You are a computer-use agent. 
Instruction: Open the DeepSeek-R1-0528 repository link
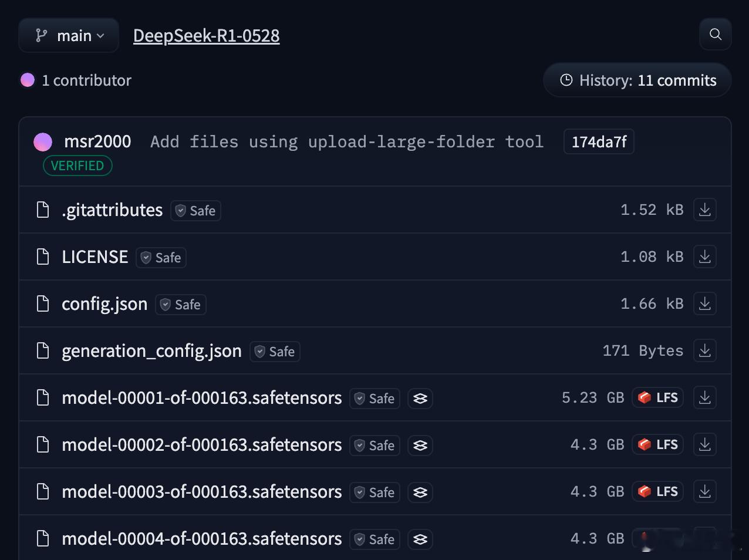tap(206, 35)
